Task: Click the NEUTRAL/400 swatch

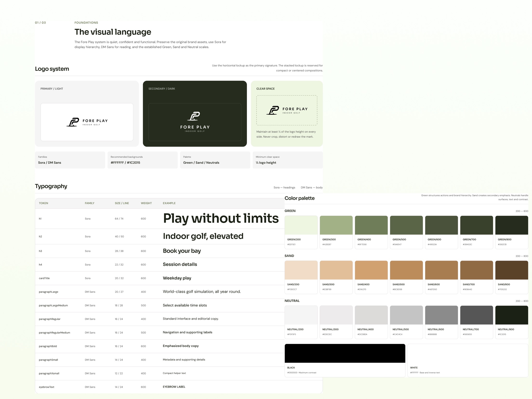Action: pos(371,322)
